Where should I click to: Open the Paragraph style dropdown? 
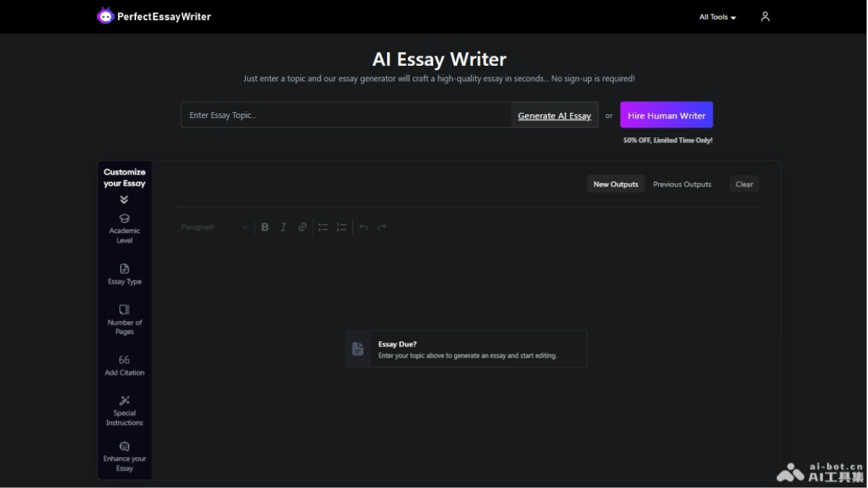click(213, 226)
